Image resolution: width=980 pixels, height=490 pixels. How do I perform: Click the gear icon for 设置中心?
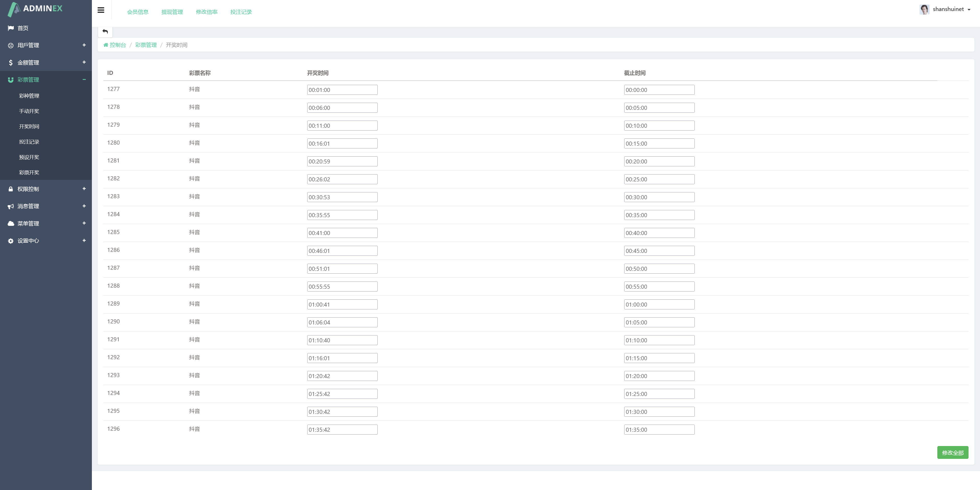(x=11, y=241)
